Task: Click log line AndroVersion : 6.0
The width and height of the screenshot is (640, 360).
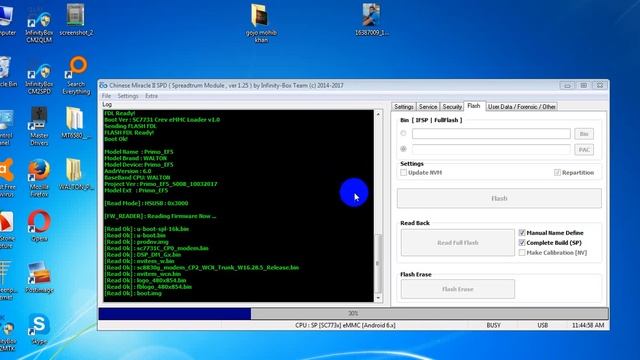Action: [x=128, y=171]
